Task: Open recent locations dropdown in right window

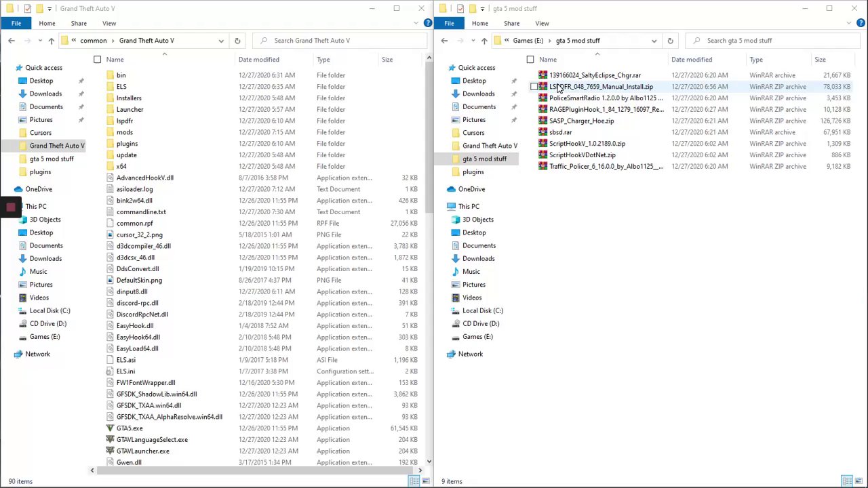Action: [x=471, y=41]
